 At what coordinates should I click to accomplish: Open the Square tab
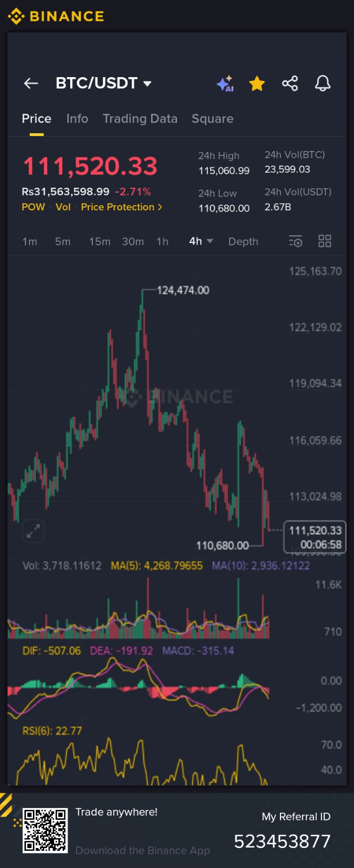pos(213,119)
